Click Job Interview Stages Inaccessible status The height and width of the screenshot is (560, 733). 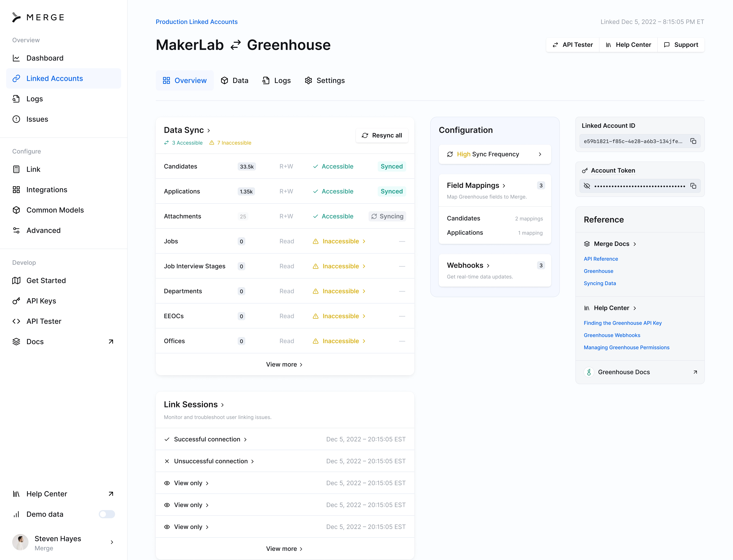[x=339, y=266]
